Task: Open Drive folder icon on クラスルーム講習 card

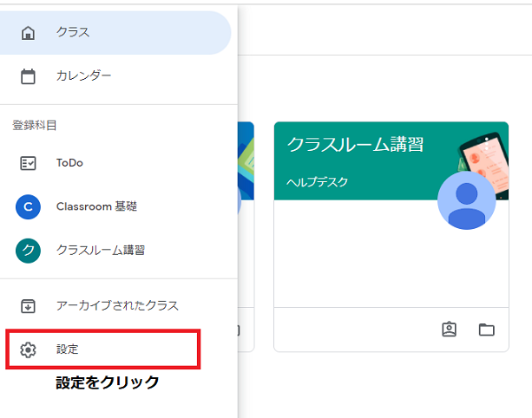Action: click(487, 330)
